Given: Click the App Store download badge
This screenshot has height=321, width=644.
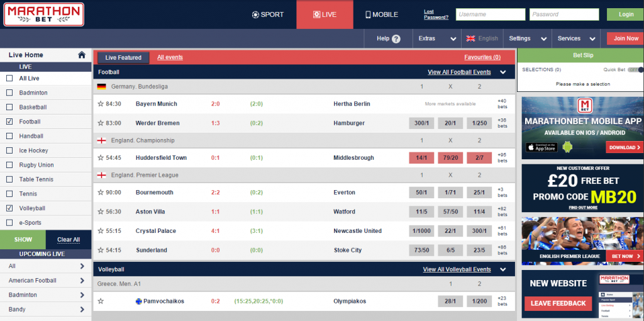Looking at the screenshot, I should [541, 147].
